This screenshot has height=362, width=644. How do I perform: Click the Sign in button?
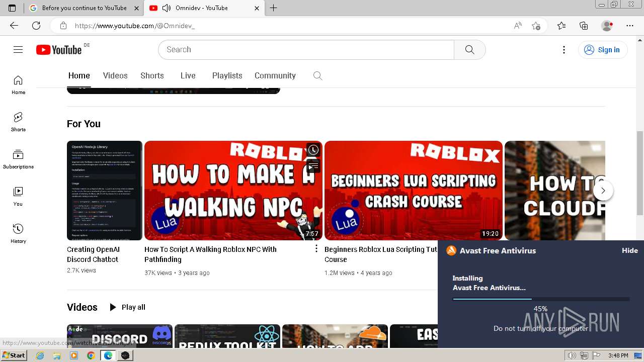click(x=602, y=49)
